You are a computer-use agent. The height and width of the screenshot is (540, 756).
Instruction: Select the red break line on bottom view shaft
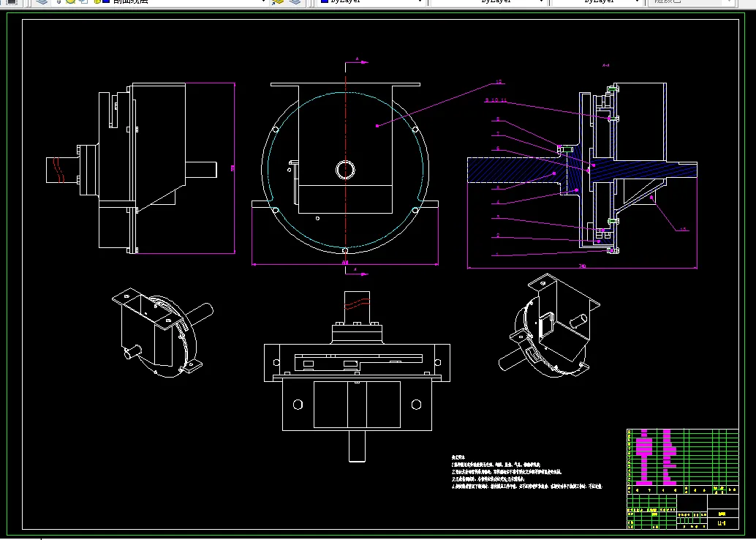point(358,304)
